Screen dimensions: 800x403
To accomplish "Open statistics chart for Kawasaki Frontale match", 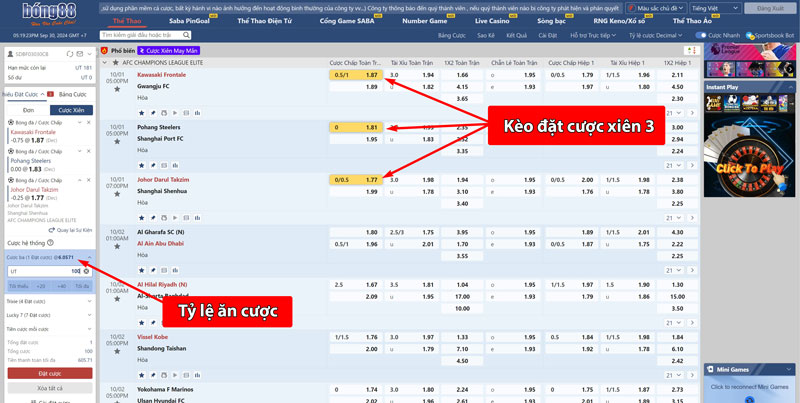I will click(197, 113).
